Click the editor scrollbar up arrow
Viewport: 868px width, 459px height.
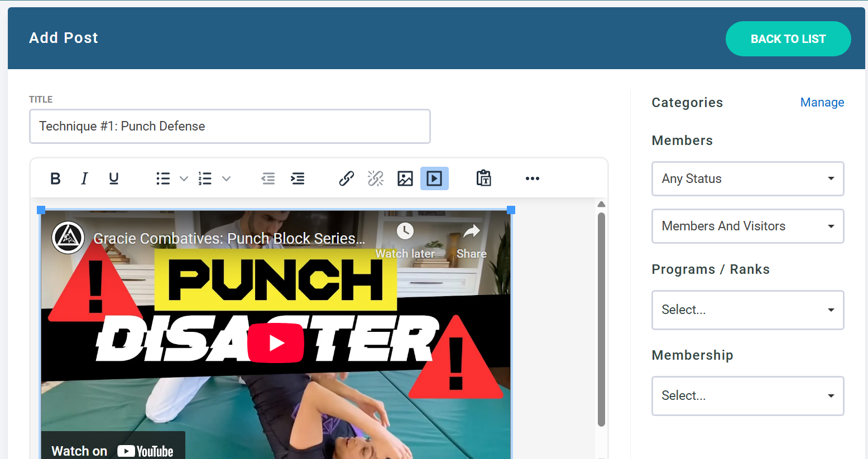pos(601,204)
